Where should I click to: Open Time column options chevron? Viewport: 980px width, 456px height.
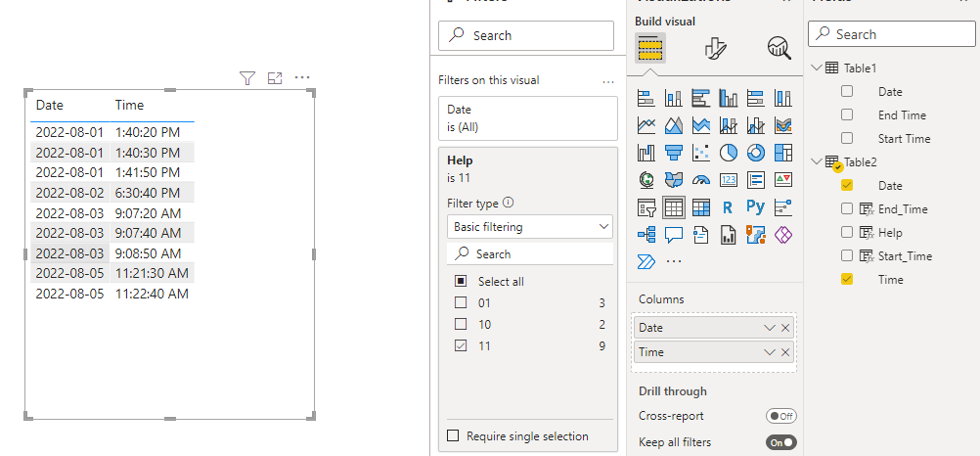770,352
